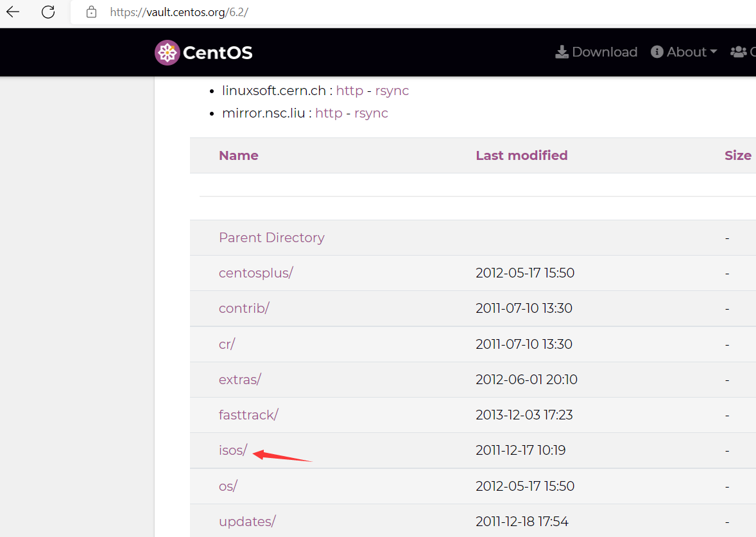Click the Download arrow icon
This screenshot has height=537, width=756.
point(562,51)
